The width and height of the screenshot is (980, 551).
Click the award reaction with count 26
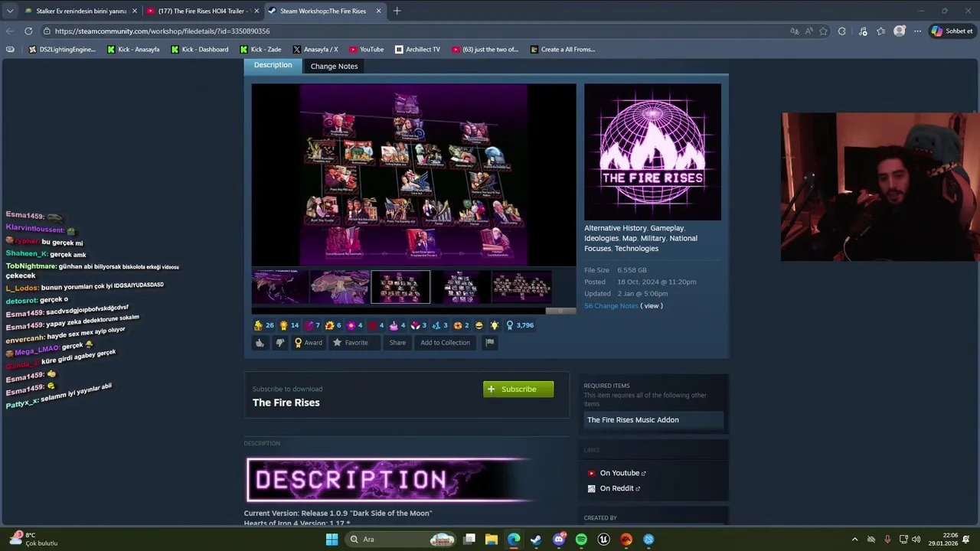(263, 325)
